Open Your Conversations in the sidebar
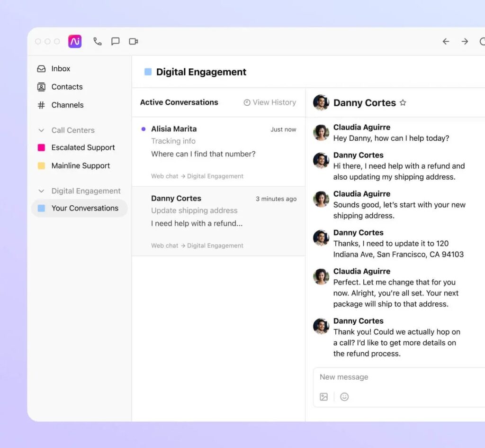This screenshot has width=485, height=448. tap(85, 208)
